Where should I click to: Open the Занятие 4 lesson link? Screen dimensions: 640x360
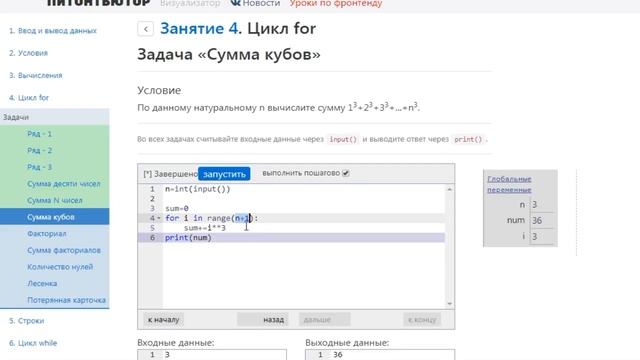point(199,29)
